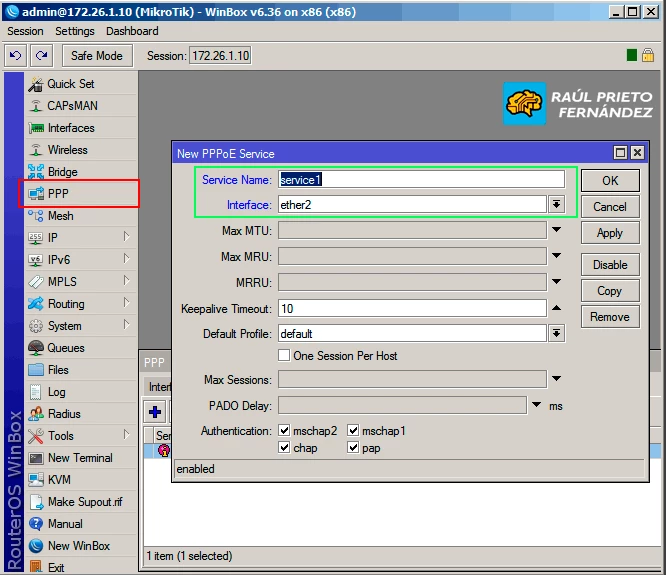The width and height of the screenshot is (666, 575).
Task: Expand the Routing submenu
Action: click(126, 303)
